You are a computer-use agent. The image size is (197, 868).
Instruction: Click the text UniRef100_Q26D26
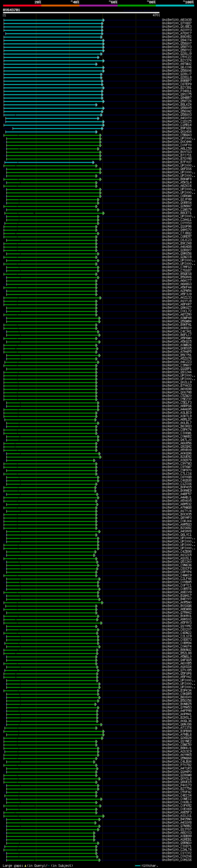(x=177, y=738)
